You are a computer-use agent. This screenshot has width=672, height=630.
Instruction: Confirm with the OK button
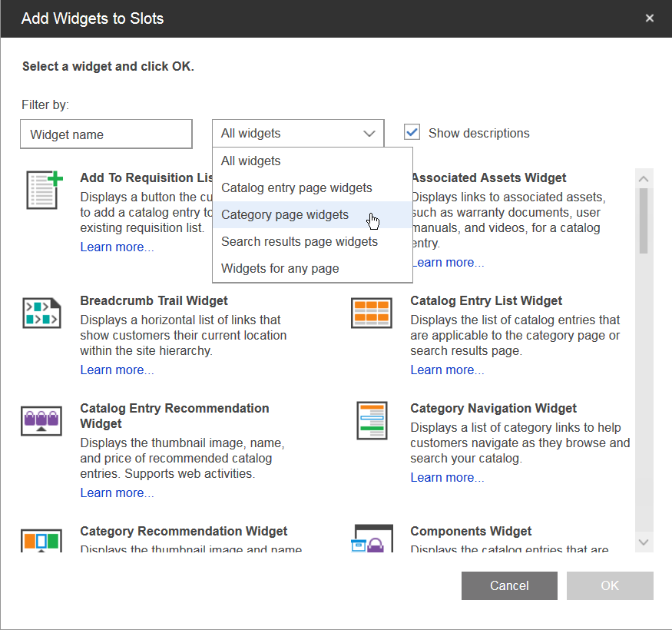coord(610,585)
